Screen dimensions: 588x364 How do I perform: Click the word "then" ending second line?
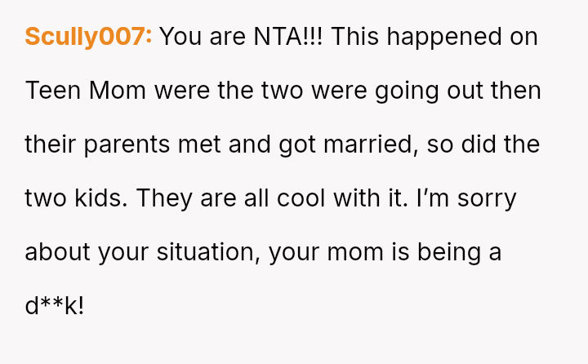pos(515,91)
